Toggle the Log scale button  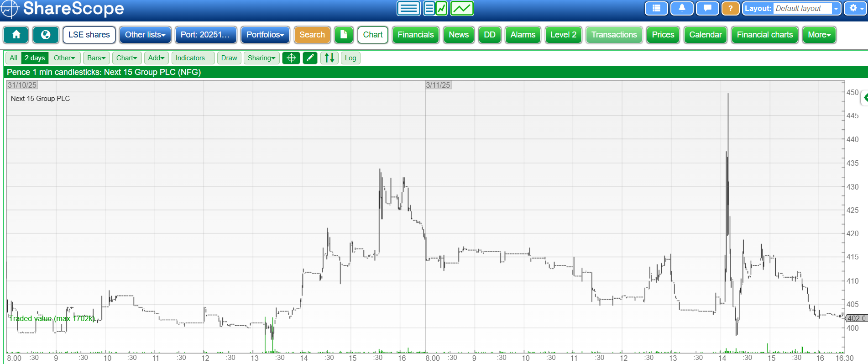(350, 58)
